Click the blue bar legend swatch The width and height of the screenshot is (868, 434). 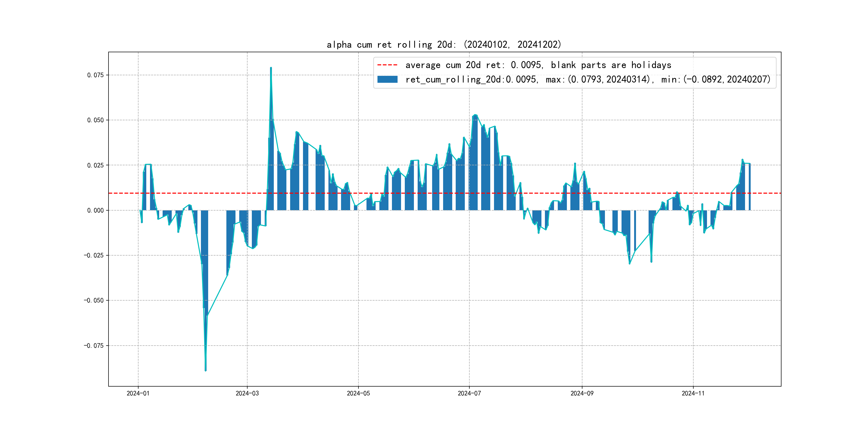point(387,80)
